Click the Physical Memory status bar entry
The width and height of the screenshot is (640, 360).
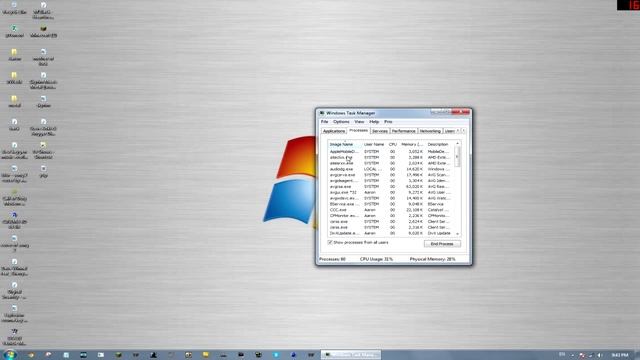pos(433,259)
